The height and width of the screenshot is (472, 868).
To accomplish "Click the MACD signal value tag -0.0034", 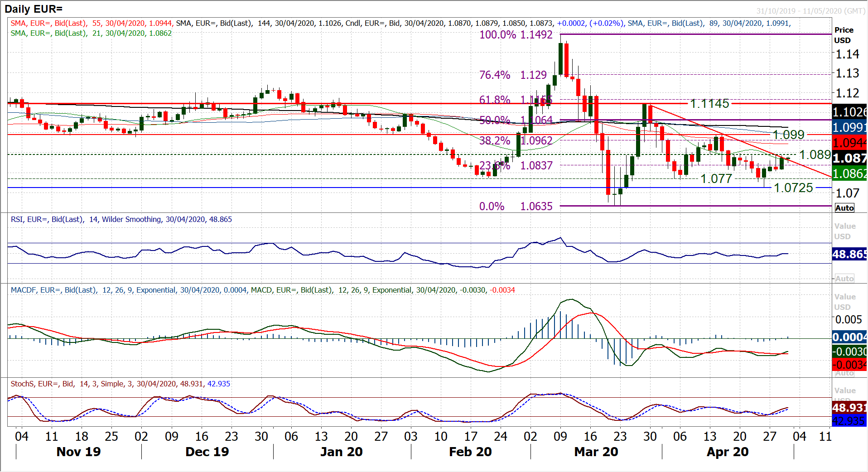I will click(849, 365).
